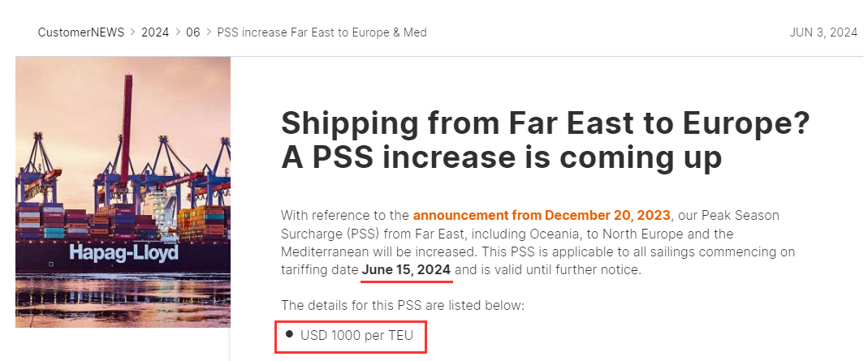Select the 06 month breadcrumb
This screenshot has width=868, height=361.
click(x=193, y=32)
